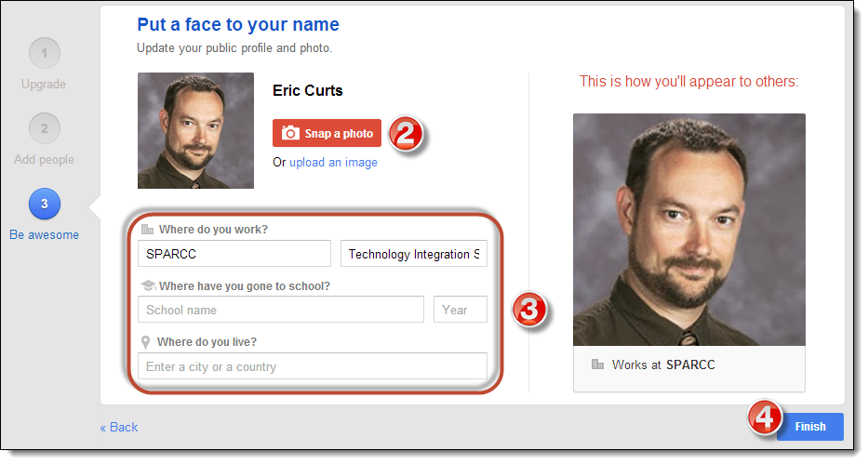The height and width of the screenshot is (464, 868).
Task: Click the camera icon on Snap a photo
Action: [290, 133]
